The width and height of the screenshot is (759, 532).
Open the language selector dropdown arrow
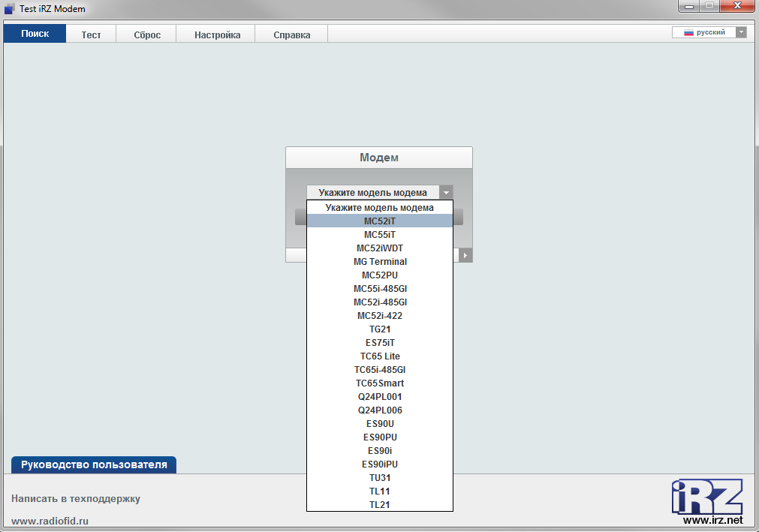pos(741,32)
